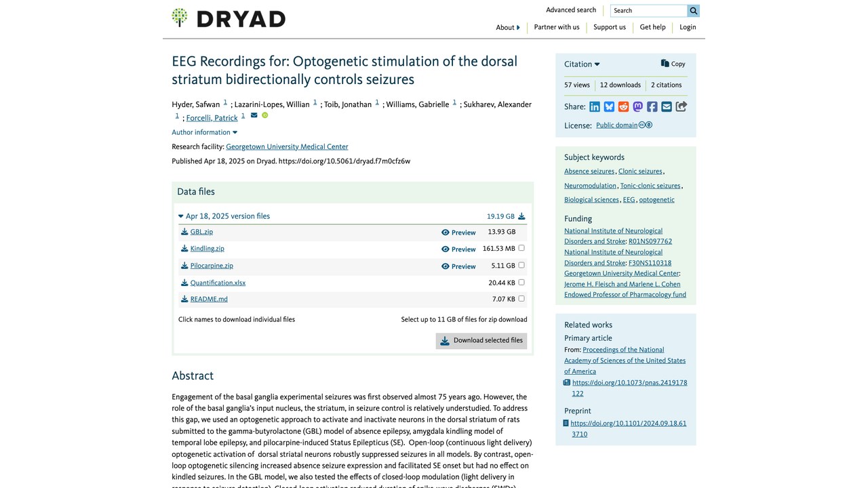Share on LinkedIn
The image size is (868, 488).
pyautogui.click(x=595, y=106)
